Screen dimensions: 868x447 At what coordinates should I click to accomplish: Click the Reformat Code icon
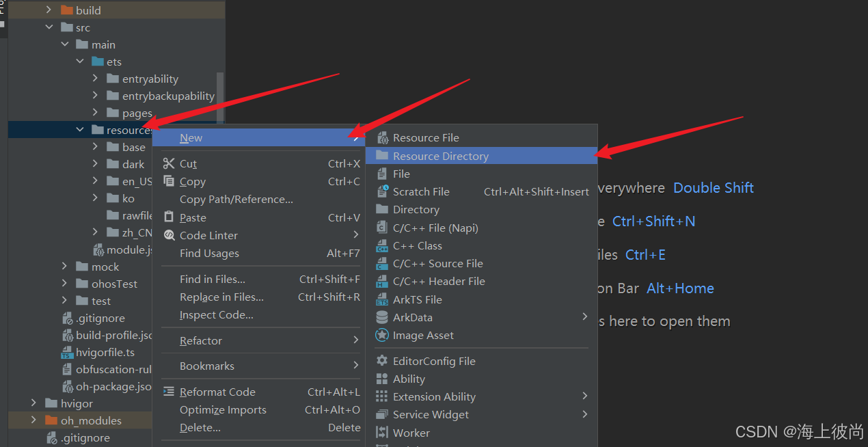pos(168,392)
